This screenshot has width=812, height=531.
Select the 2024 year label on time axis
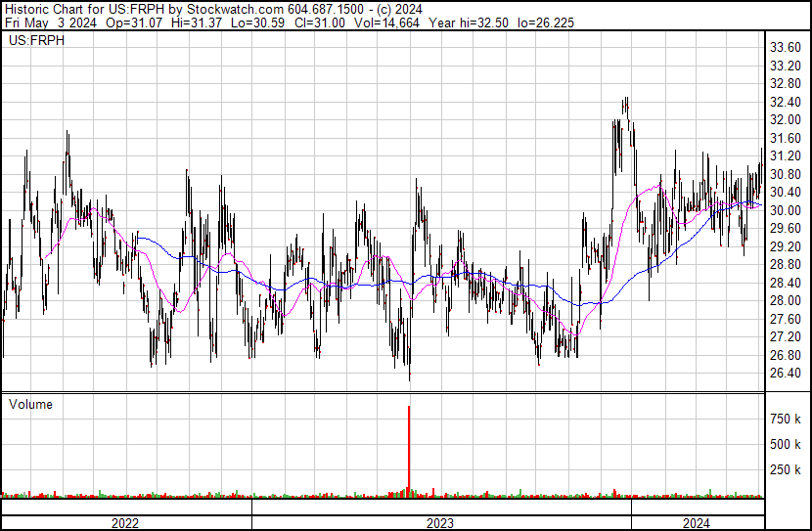pyautogui.click(x=696, y=522)
